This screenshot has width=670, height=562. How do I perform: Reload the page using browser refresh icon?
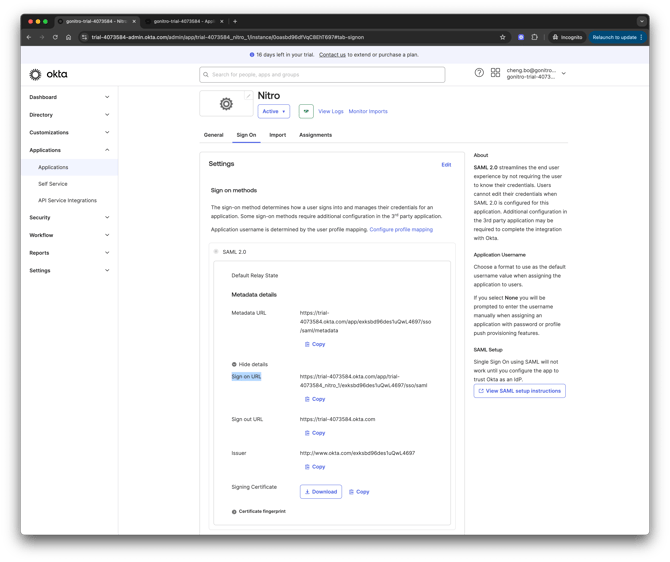55,37
